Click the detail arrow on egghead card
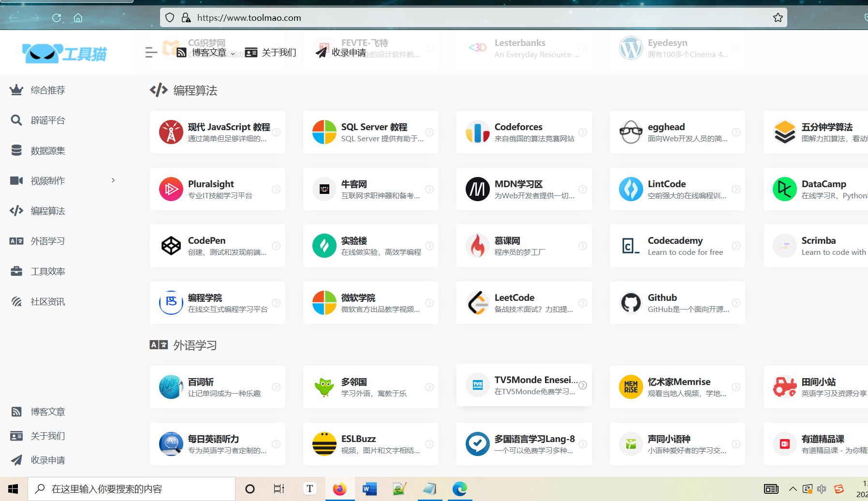This screenshot has width=868, height=501. point(736,132)
